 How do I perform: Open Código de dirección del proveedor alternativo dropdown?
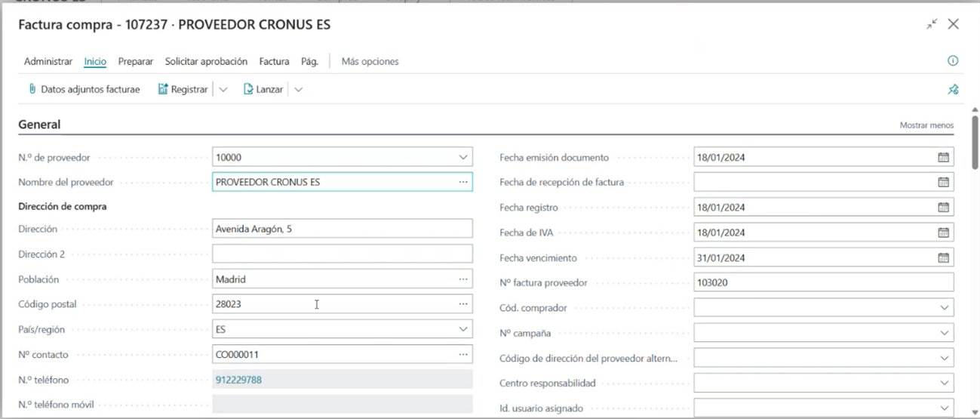944,358
